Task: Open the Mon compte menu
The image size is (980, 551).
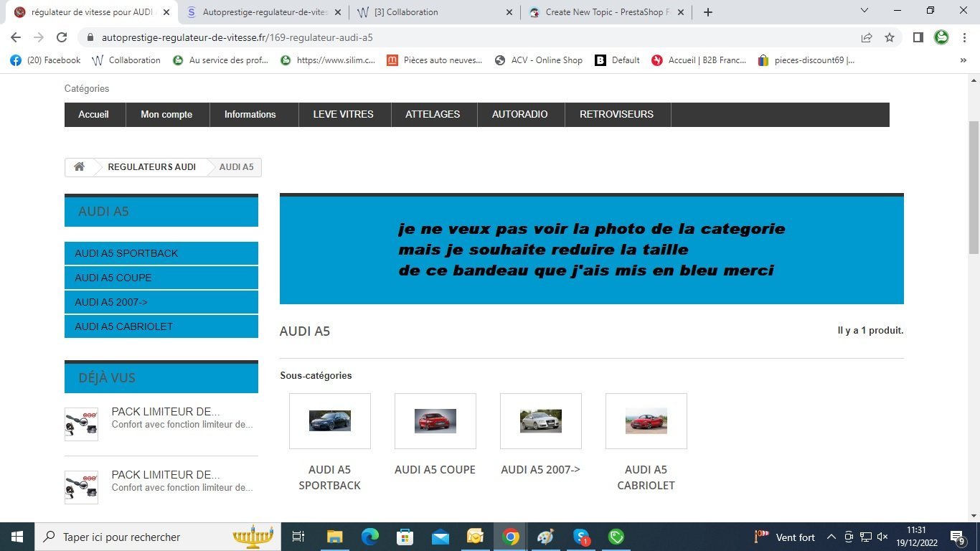Action: (166, 115)
